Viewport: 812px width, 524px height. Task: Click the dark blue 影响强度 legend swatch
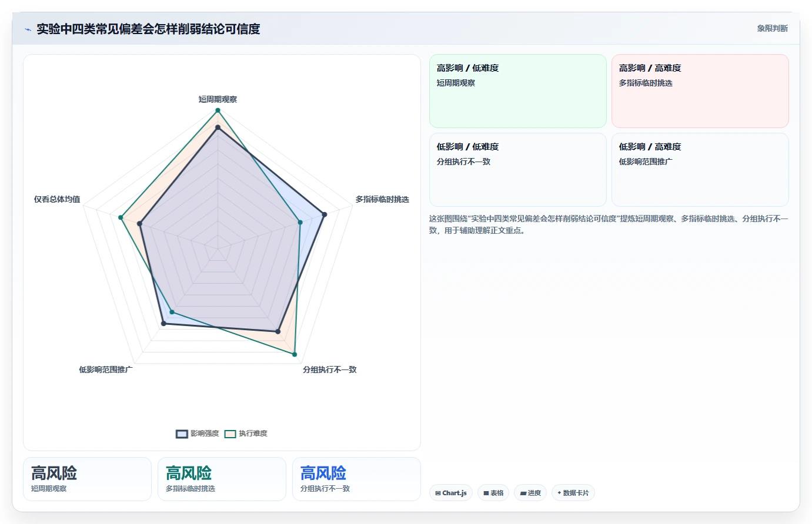[182, 434]
